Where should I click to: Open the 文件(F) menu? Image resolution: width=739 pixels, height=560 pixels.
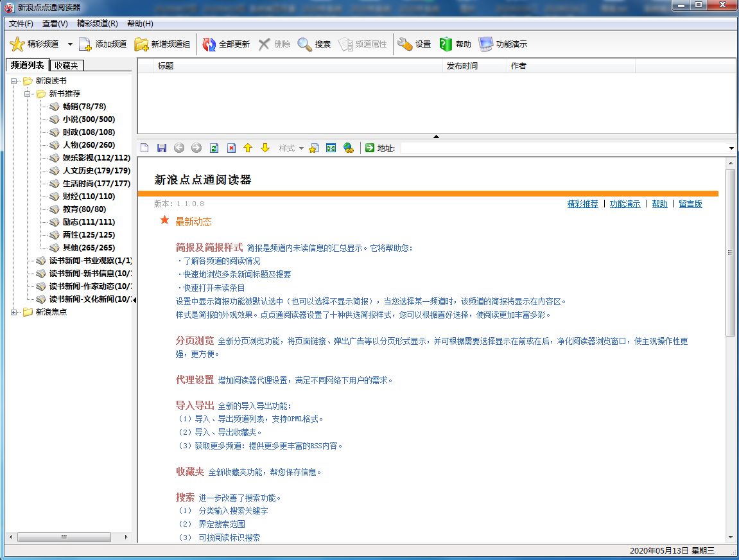(21, 24)
